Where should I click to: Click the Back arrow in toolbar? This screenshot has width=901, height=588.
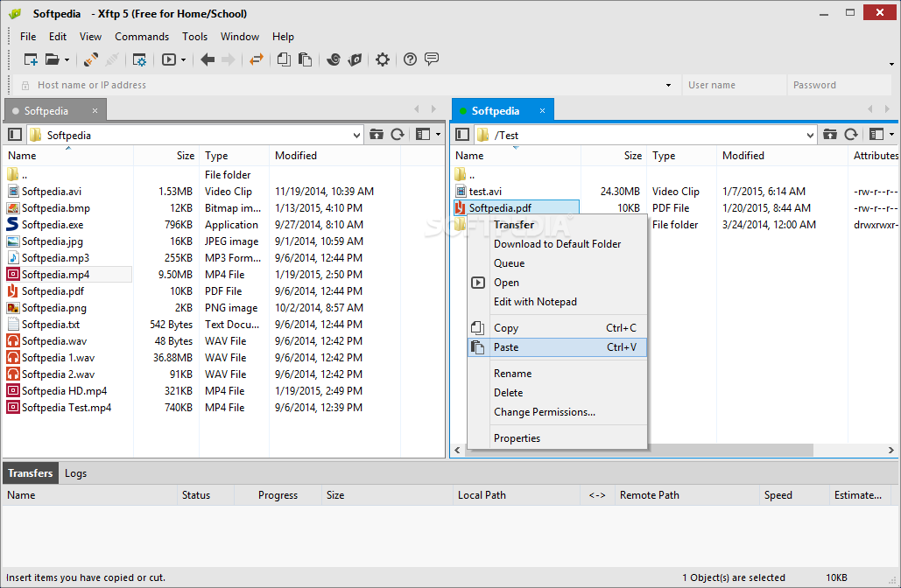click(208, 59)
